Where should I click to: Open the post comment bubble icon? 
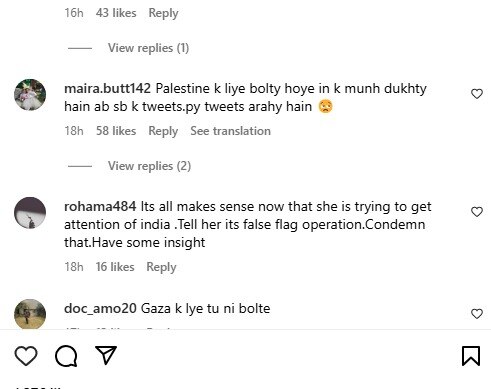tap(66, 356)
